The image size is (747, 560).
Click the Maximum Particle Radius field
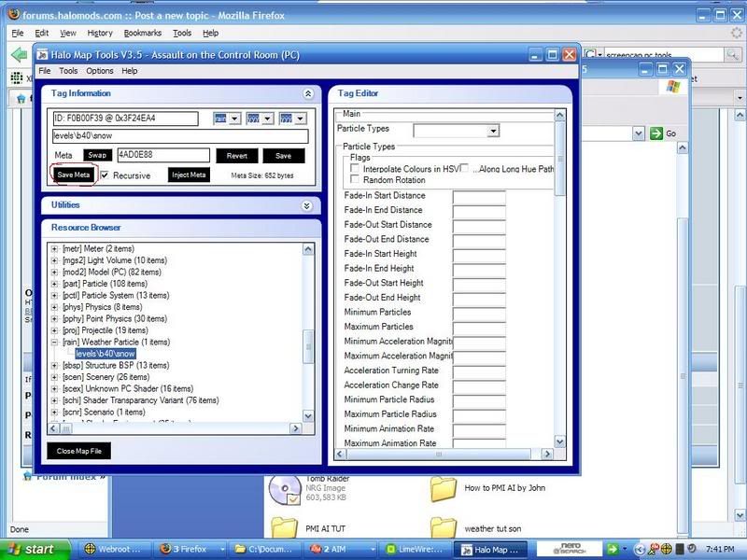coord(479,415)
